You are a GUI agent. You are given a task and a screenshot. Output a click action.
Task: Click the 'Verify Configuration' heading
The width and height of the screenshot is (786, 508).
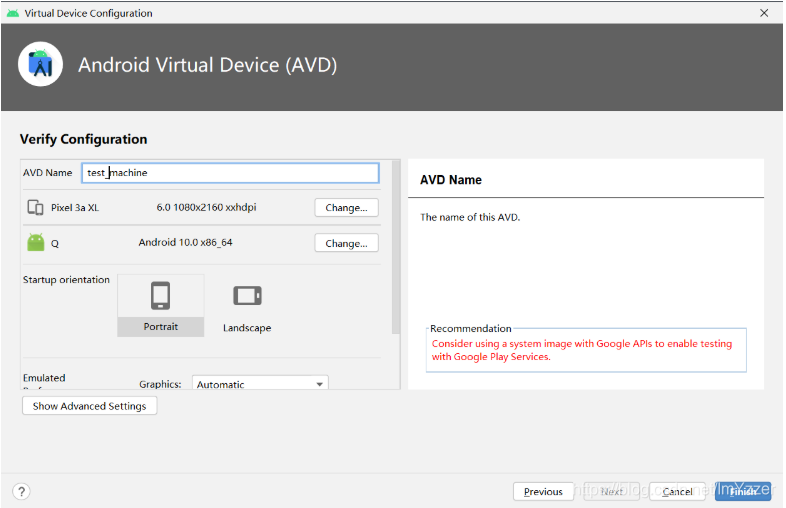click(84, 139)
